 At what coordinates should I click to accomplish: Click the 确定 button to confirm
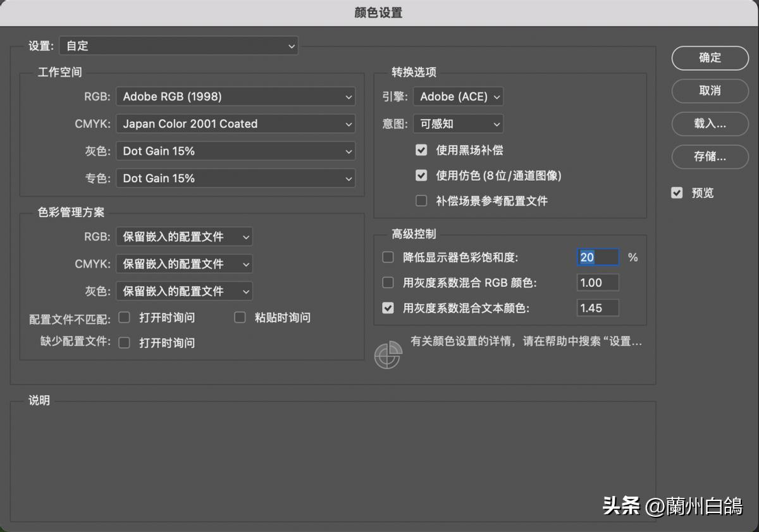[709, 58]
